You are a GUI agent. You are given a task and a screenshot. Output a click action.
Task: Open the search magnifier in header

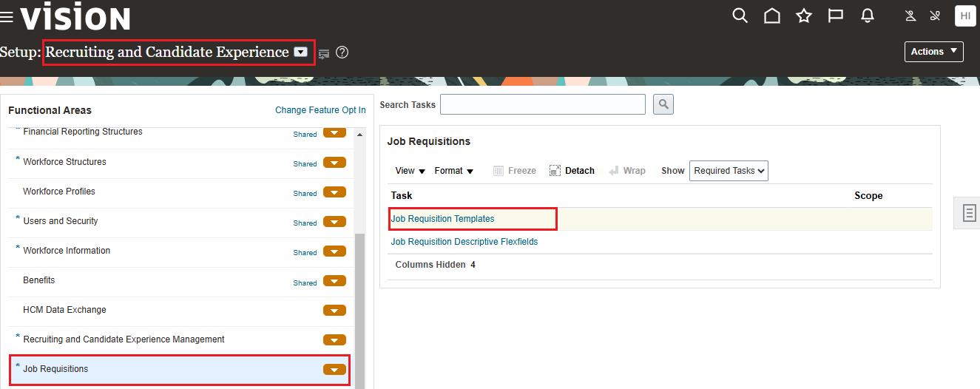coord(740,16)
